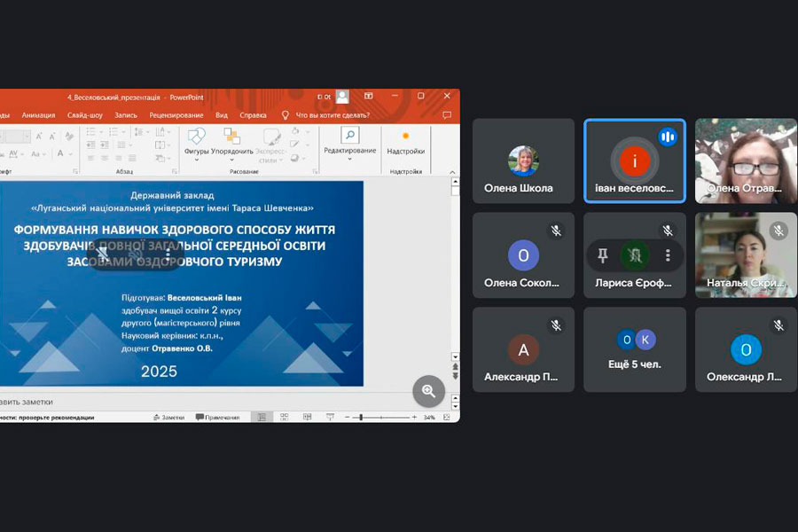The image size is (798, 532).
Task: Open character spacing AV dropdown
Action: [15, 153]
